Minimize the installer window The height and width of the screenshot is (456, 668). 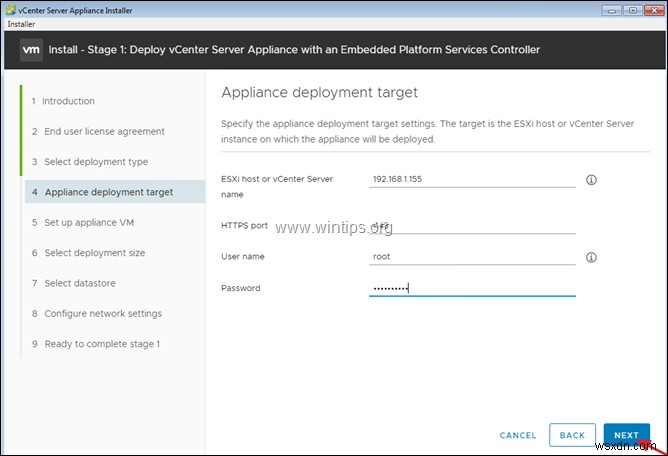(611, 10)
